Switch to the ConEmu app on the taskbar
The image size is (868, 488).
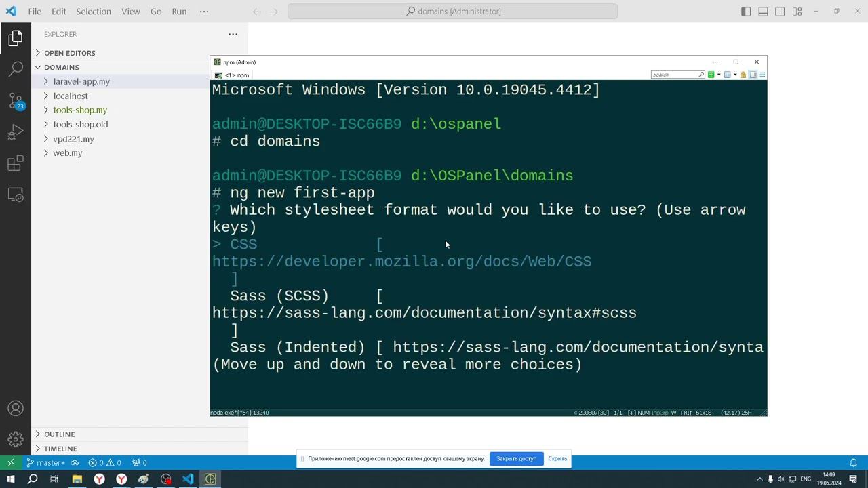click(210, 479)
